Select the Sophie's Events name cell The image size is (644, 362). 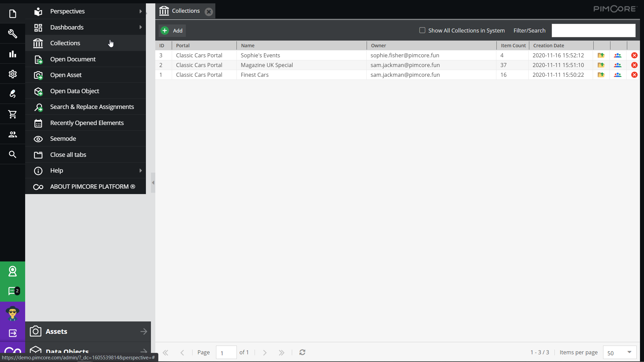302,55
